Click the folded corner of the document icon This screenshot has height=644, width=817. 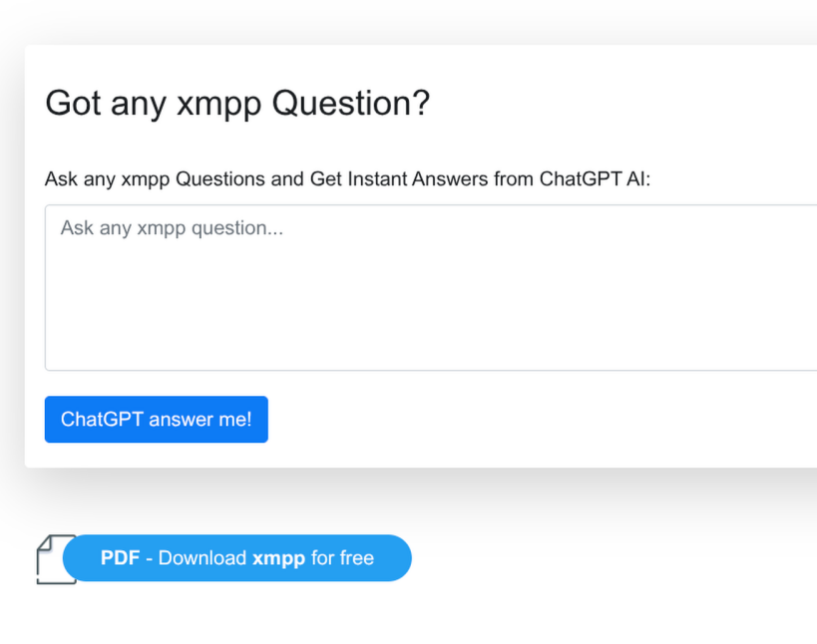(x=43, y=541)
